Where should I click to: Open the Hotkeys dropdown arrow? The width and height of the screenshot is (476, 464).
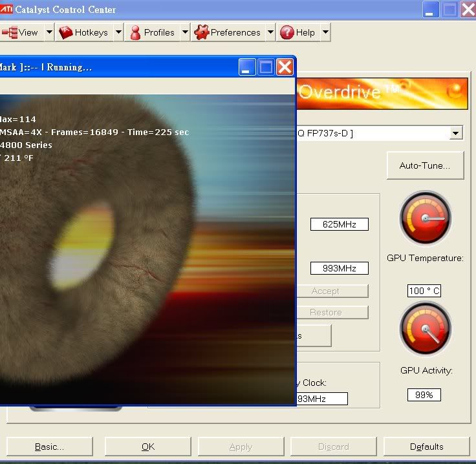118,32
